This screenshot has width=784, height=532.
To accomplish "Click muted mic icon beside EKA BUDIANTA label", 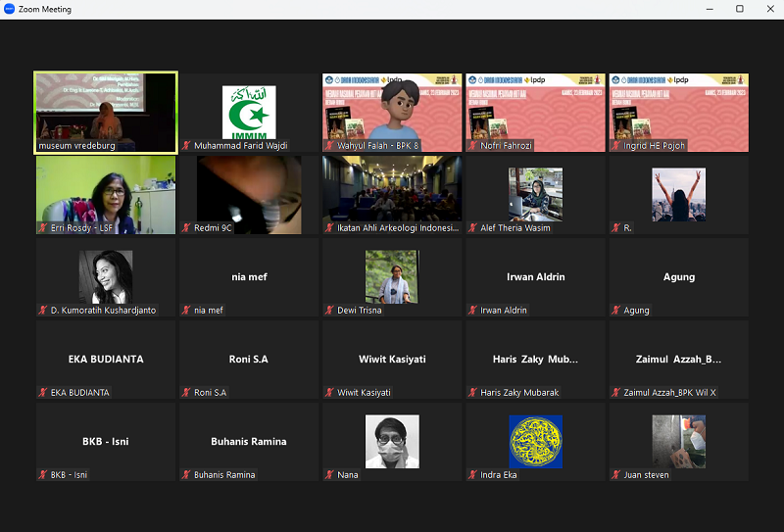I will tap(43, 393).
